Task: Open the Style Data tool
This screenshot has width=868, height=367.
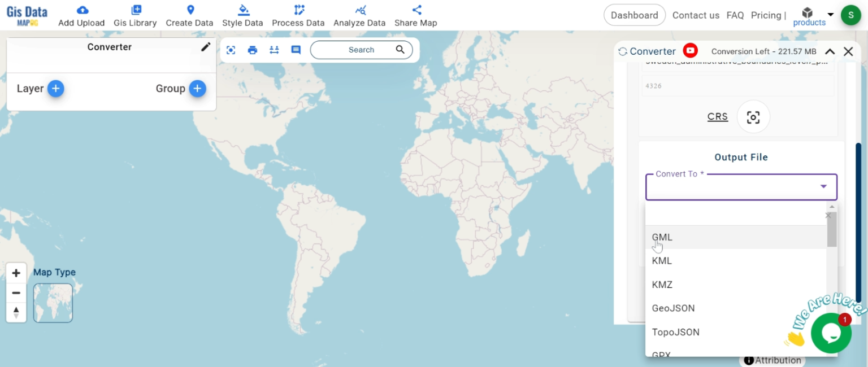Action: point(242,15)
